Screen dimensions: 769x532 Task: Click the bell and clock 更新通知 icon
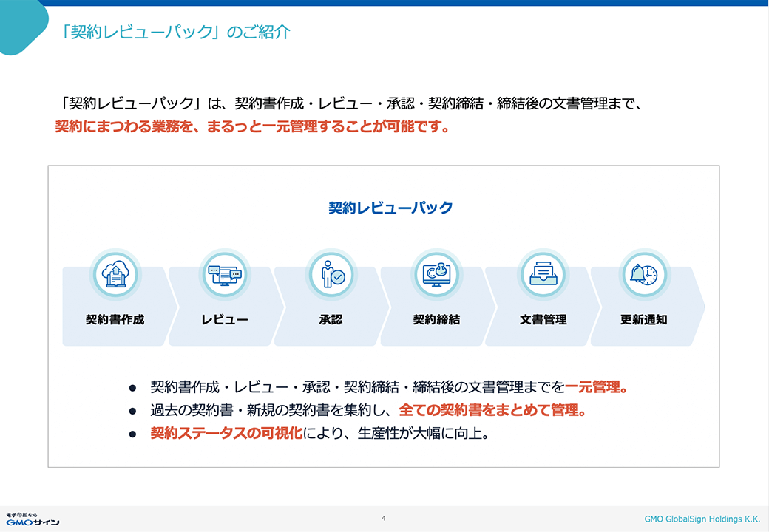[644, 274]
